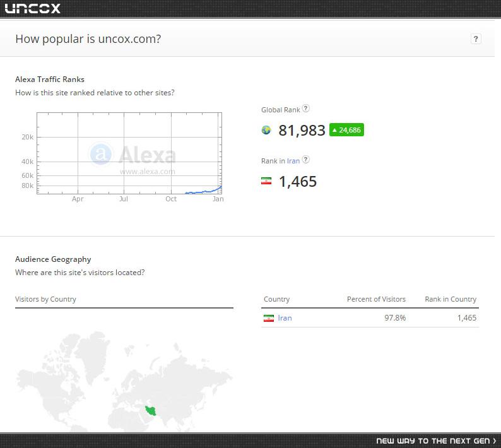Click Iran highlighted on the world map
The height and width of the screenshot is (448, 501).
point(151,411)
